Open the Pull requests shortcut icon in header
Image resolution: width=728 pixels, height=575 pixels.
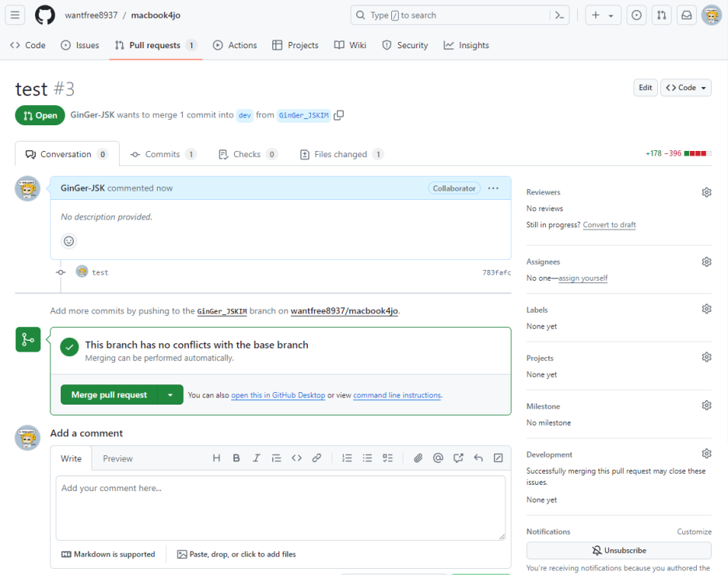[x=662, y=16]
